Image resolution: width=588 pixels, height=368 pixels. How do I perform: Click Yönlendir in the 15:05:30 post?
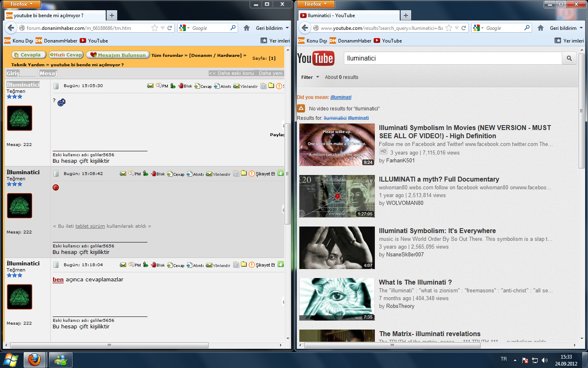245,86
